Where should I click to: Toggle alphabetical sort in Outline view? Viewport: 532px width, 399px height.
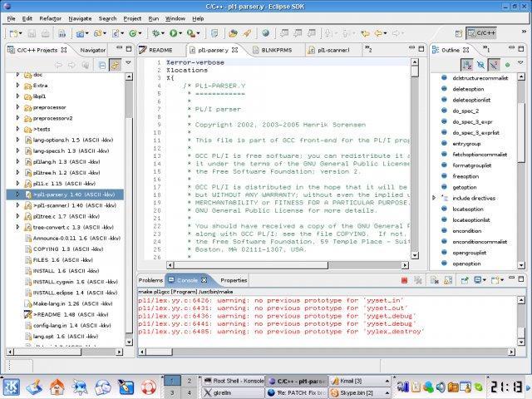(467, 65)
